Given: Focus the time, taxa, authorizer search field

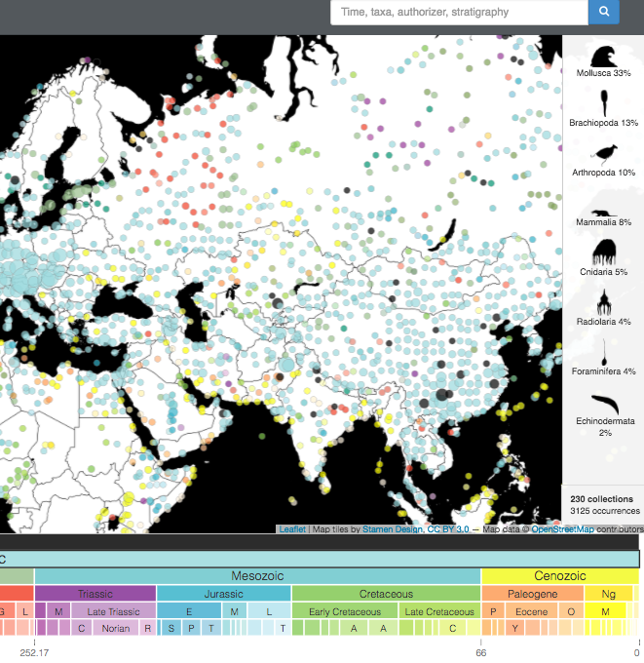Looking at the screenshot, I should coord(459,13).
